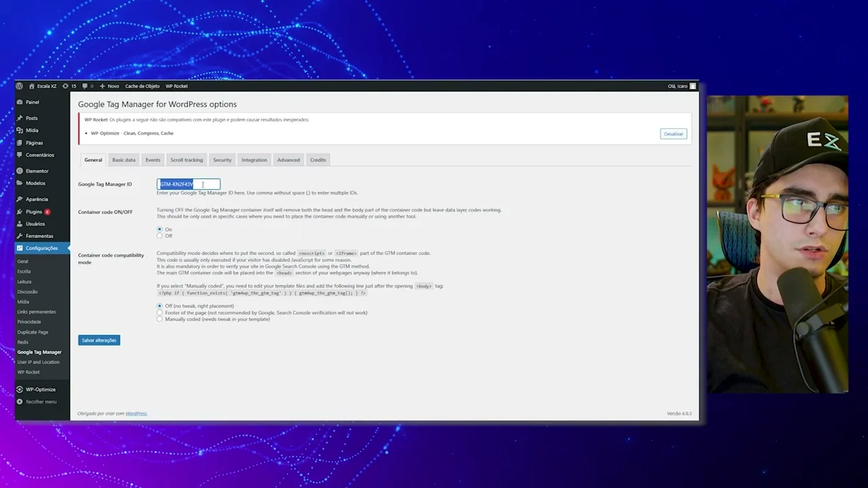Image resolution: width=868 pixels, height=488 pixels.
Task: Click the Usuários sidebar icon
Action: [20, 224]
